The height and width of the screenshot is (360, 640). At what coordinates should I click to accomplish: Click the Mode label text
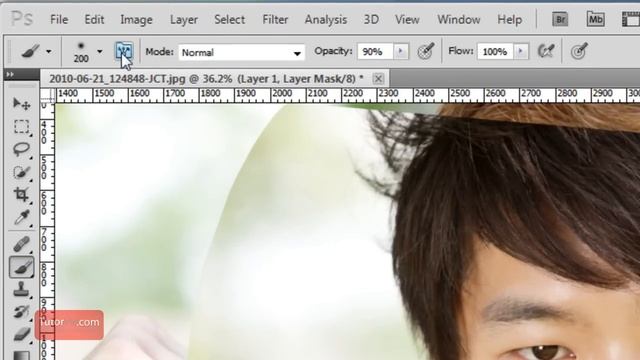point(159,52)
